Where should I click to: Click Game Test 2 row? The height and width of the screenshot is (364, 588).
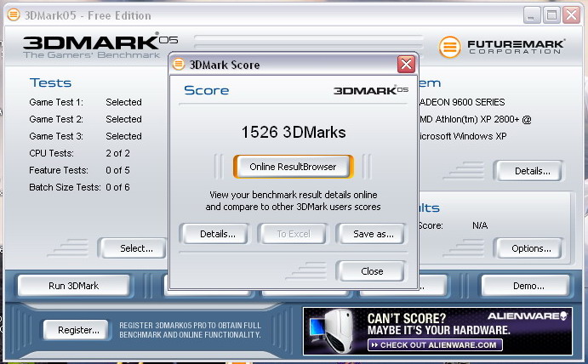click(x=85, y=119)
